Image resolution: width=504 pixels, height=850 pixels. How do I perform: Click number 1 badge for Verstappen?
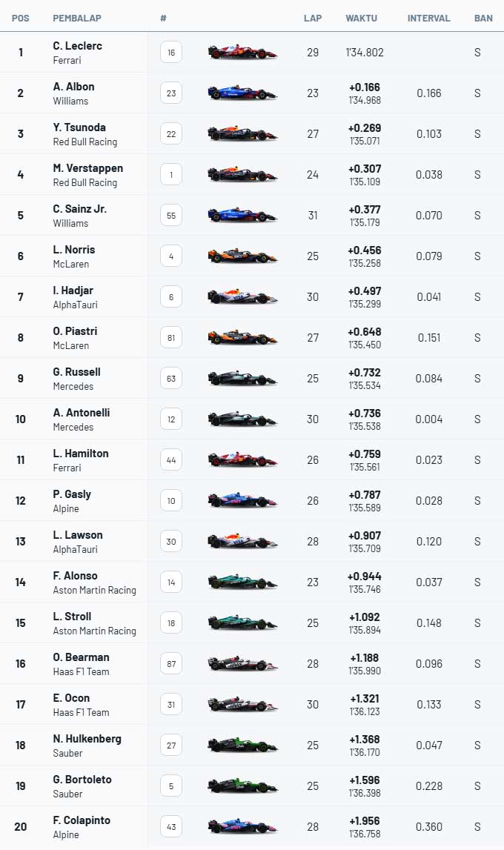pyautogui.click(x=171, y=175)
